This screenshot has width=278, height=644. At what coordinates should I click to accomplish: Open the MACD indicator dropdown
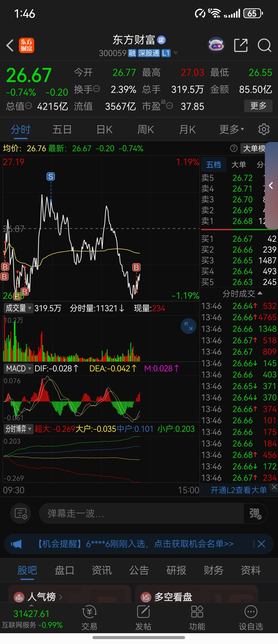coord(18,369)
